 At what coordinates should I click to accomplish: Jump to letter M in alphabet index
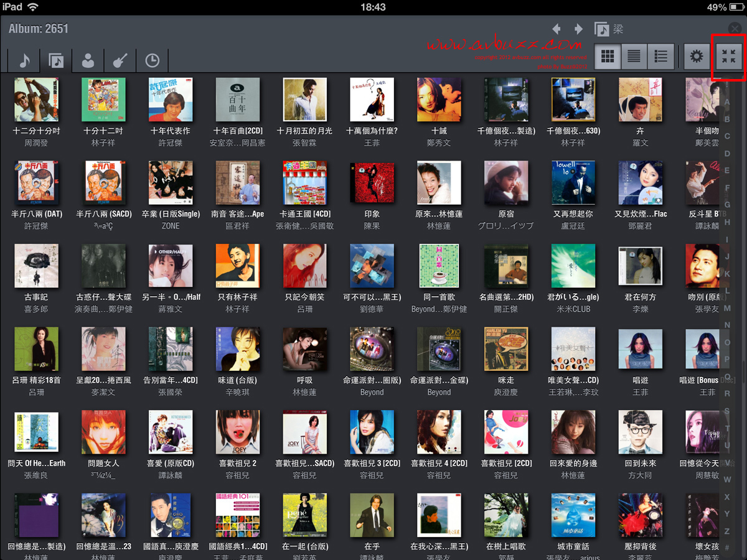click(727, 309)
